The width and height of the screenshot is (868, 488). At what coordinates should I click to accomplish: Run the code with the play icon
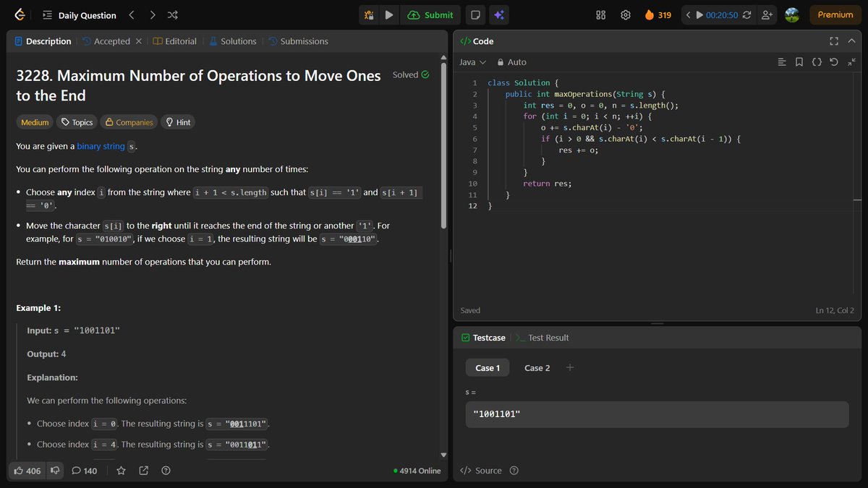pos(389,14)
